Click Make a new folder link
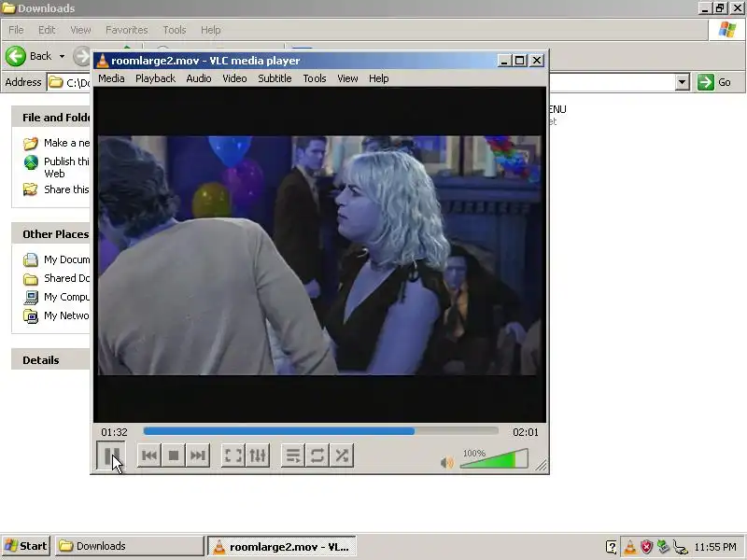The height and width of the screenshot is (560, 747). click(x=57, y=143)
